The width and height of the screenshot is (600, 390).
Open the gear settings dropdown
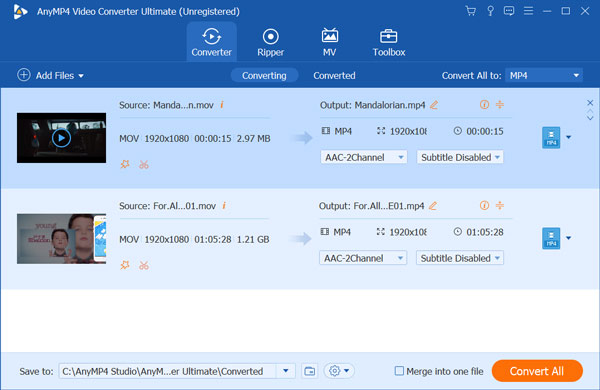339,371
